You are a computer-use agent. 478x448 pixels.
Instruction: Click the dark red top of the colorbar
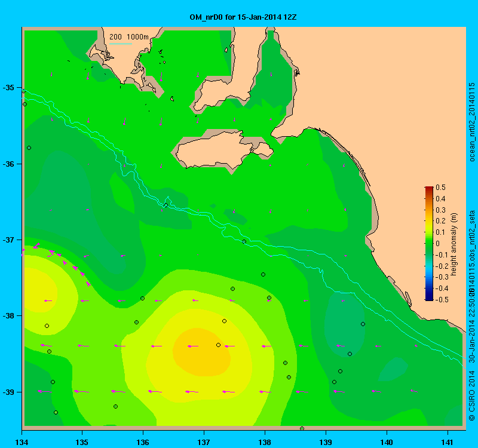(x=429, y=189)
